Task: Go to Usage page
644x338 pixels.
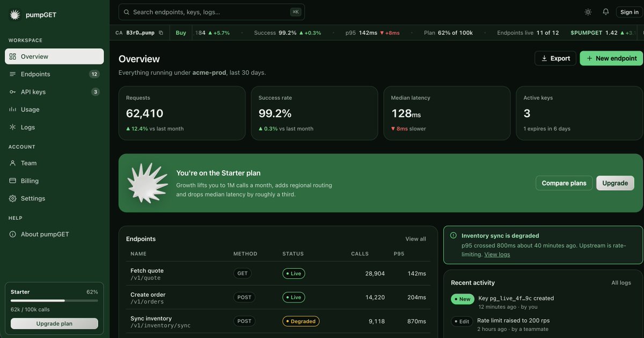Action: (x=54, y=110)
